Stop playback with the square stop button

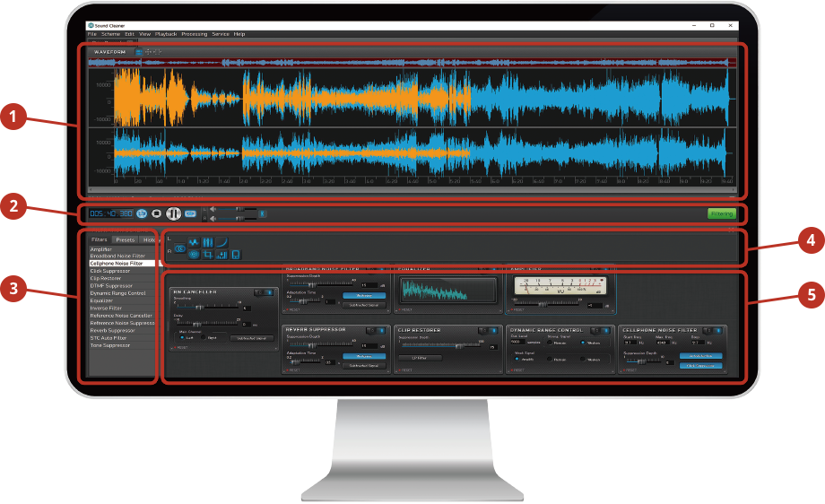156,213
